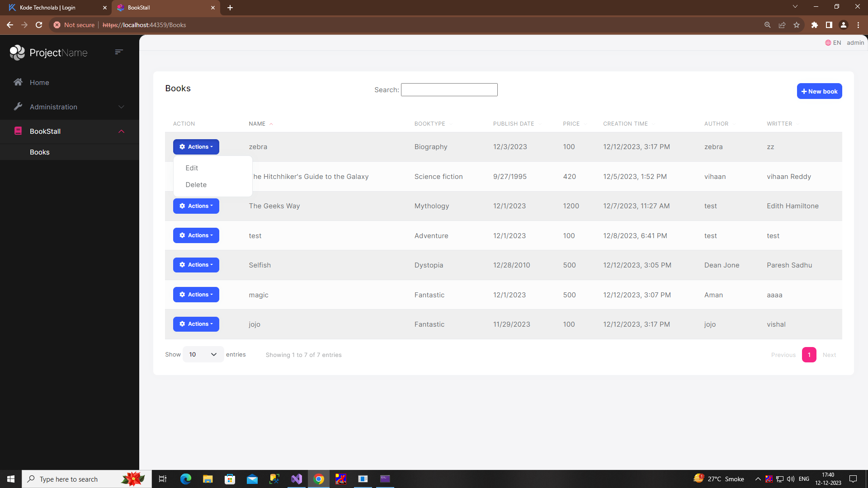
Task: Open the taskbar clock and date
Action: 828,479
